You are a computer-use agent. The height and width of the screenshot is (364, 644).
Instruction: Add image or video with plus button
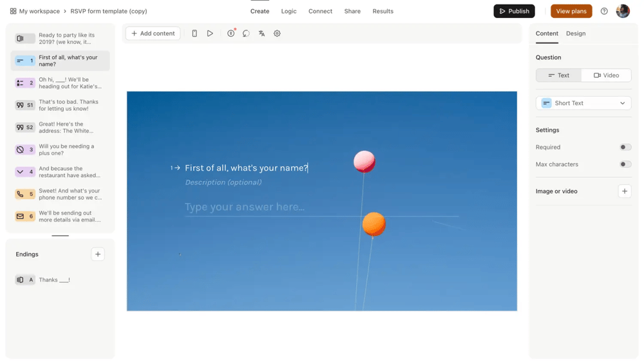click(x=624, y=191)
